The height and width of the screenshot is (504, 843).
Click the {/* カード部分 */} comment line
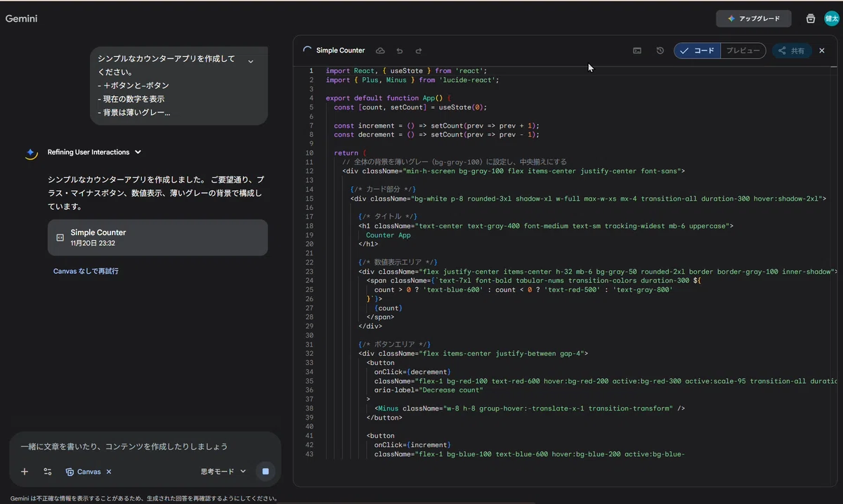coord(383,190)
